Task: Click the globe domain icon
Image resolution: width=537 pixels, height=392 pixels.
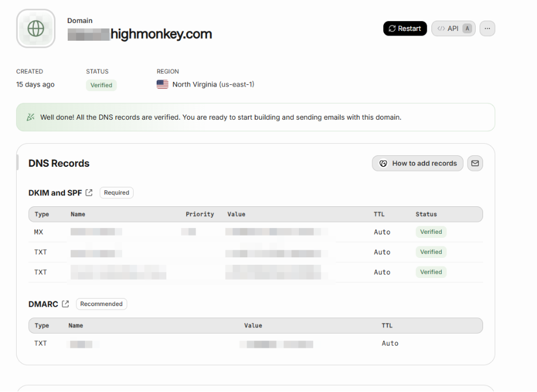Action: (x=36, y=28)
